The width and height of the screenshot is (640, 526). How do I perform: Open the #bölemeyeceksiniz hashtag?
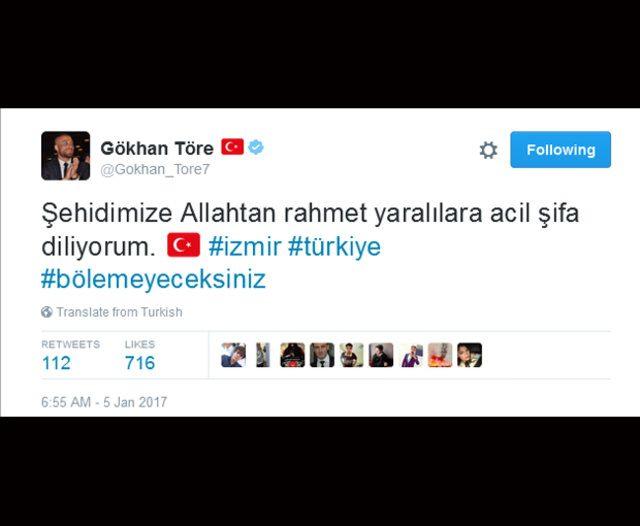pyautogui.click(x=153, y=279)
